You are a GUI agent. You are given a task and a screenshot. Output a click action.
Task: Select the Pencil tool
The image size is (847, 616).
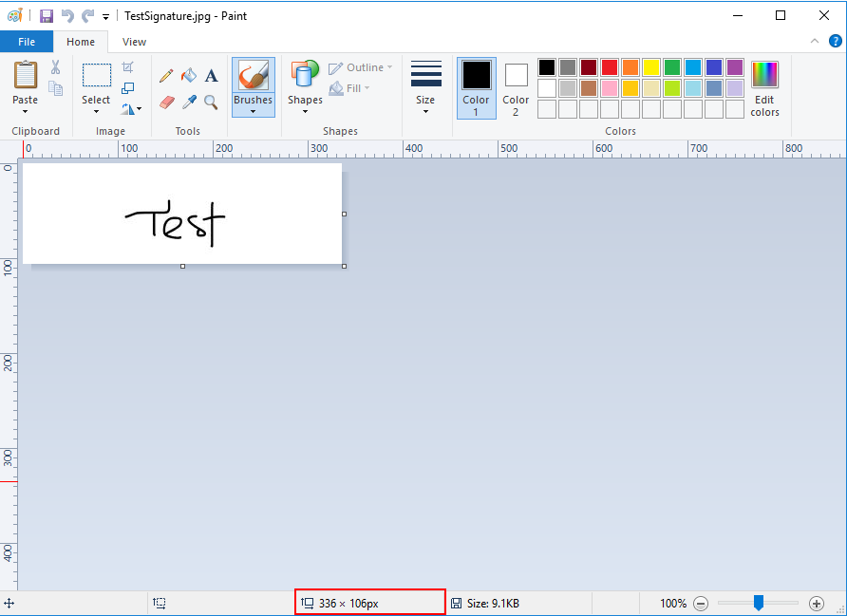[x=166, y=75]
